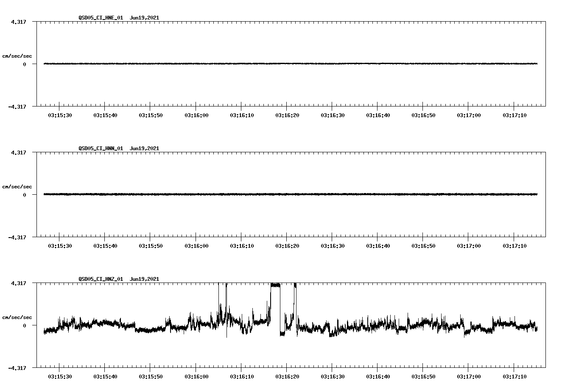
Task: Click the 4.317 upper limit of HNN plot
Action: pyautogui.click(x=19, y=152)
